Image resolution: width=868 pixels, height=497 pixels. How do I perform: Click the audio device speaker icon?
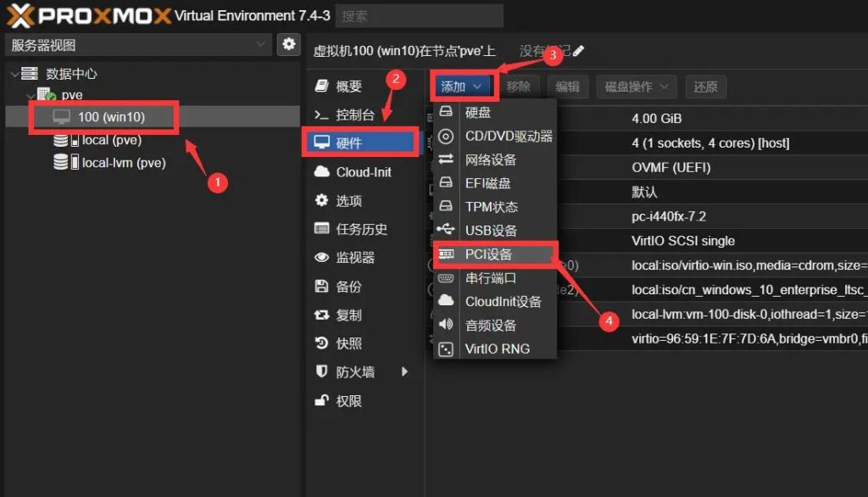coord(446,325)
